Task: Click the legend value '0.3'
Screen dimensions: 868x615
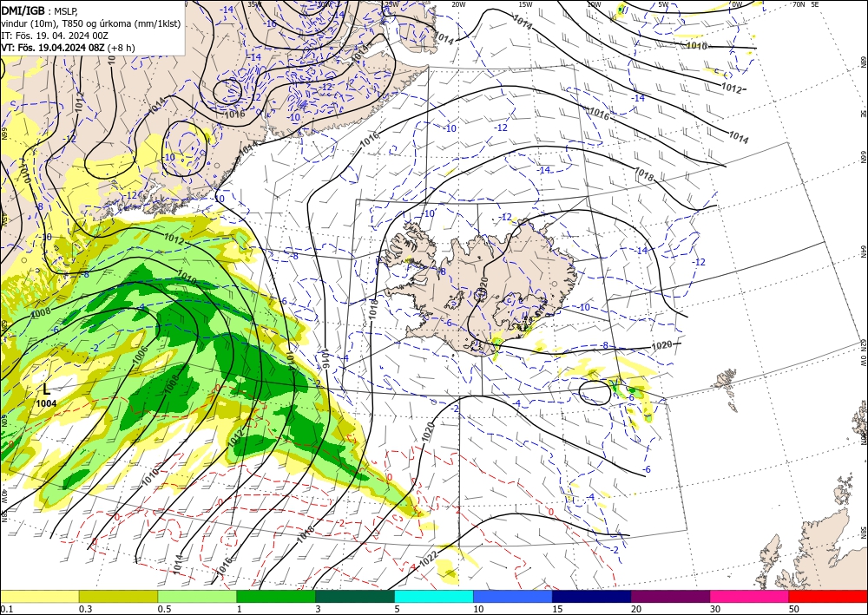Action: coord(85,609)
